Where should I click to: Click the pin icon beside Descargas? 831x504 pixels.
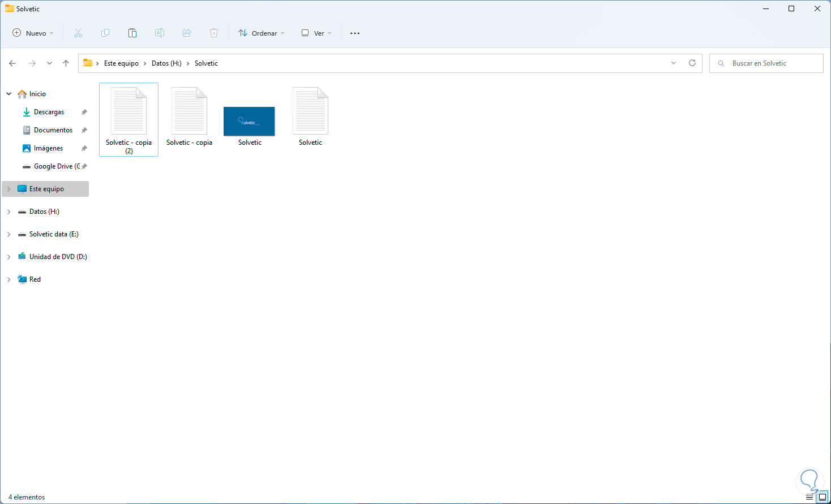pos(84,112)
